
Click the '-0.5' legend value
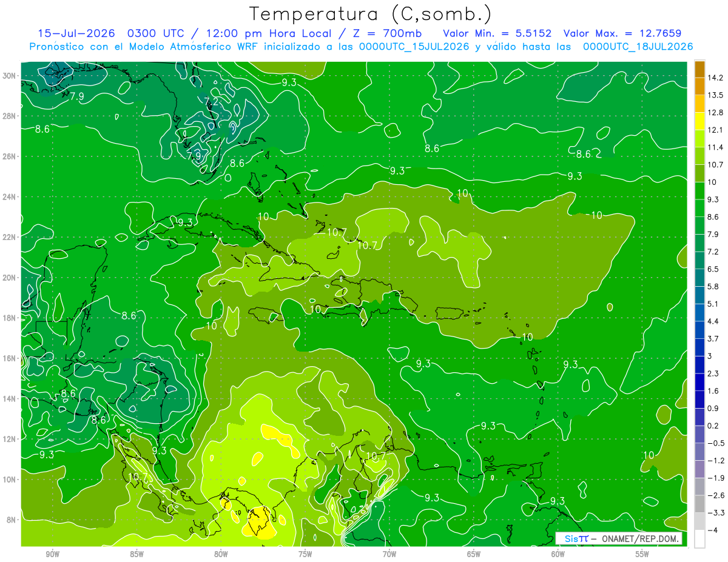coord(715,443)
